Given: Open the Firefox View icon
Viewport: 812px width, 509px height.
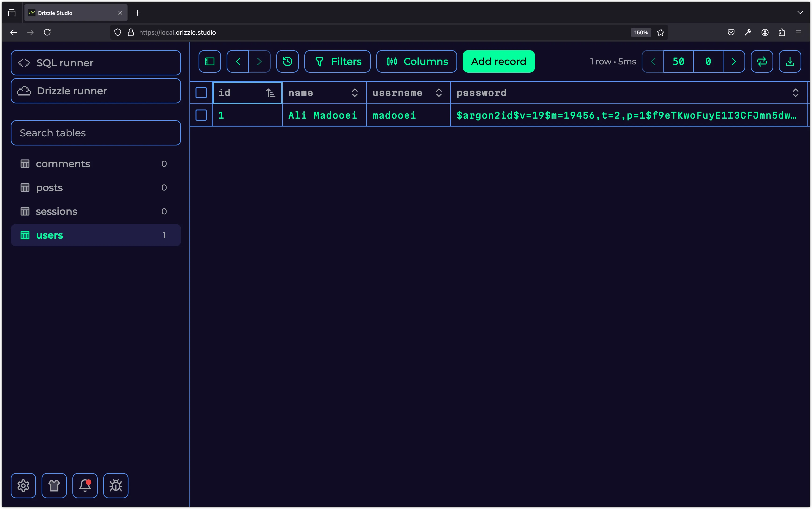Looking at the screenshot, I should click(x=12, y=13).
